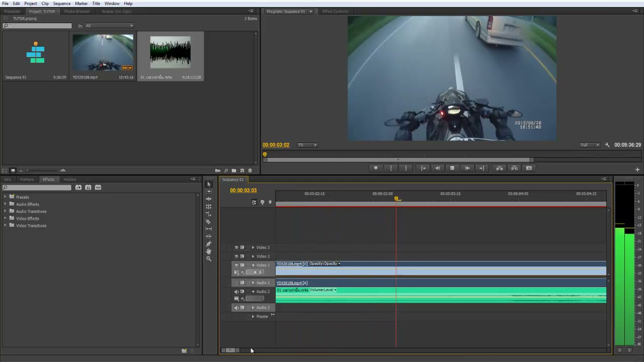Filter accelerated effects in Effects panel

(x=78, y=188)
